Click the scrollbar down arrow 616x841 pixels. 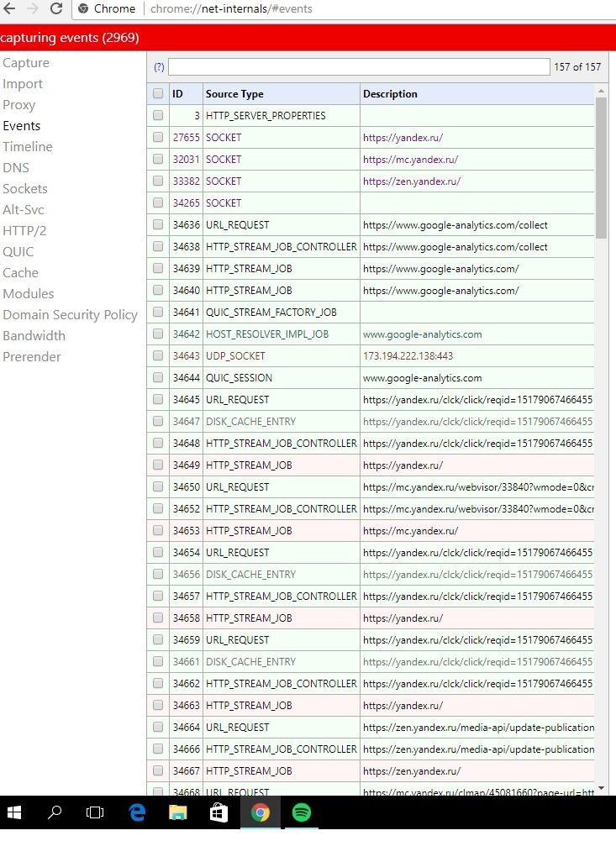601,788
